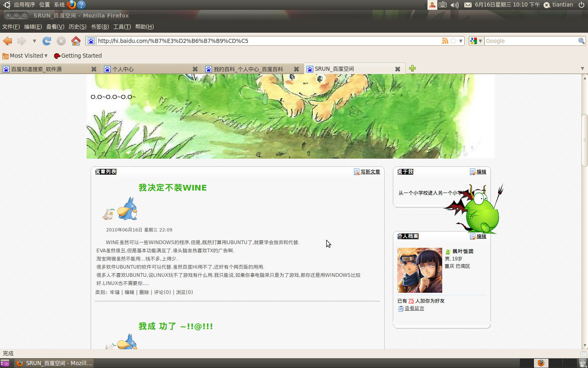The image size is (588, 368).
Task: Close the 我的百科 tab
Action: pyautogui.click(x=296, y=69)
